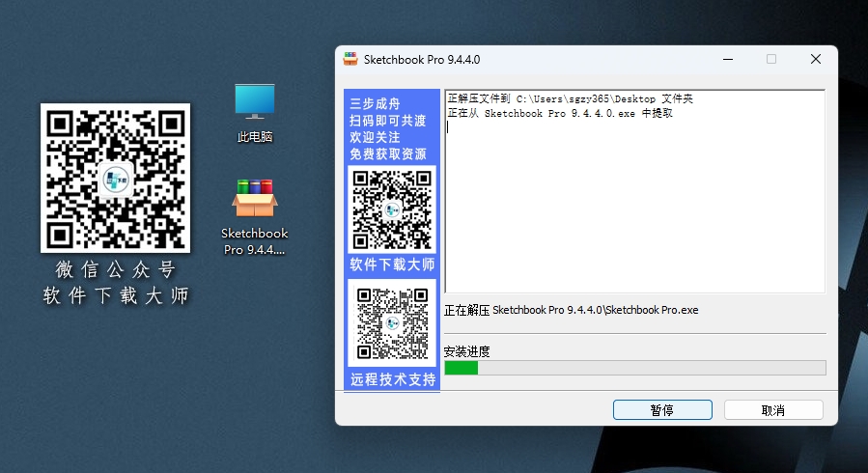Click inside the extraction log text area
This screenshot has height=473, width=868.
pos(635,191)
